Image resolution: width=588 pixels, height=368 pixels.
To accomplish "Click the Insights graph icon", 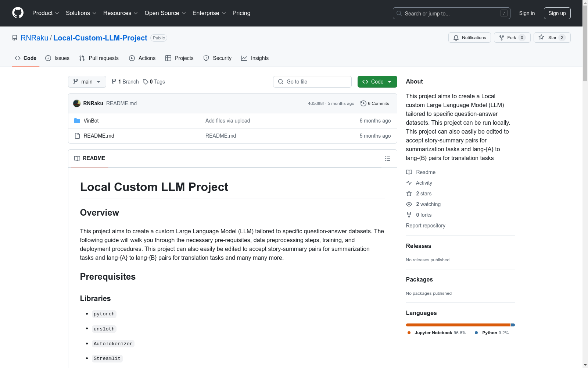I will click(244, 58).
